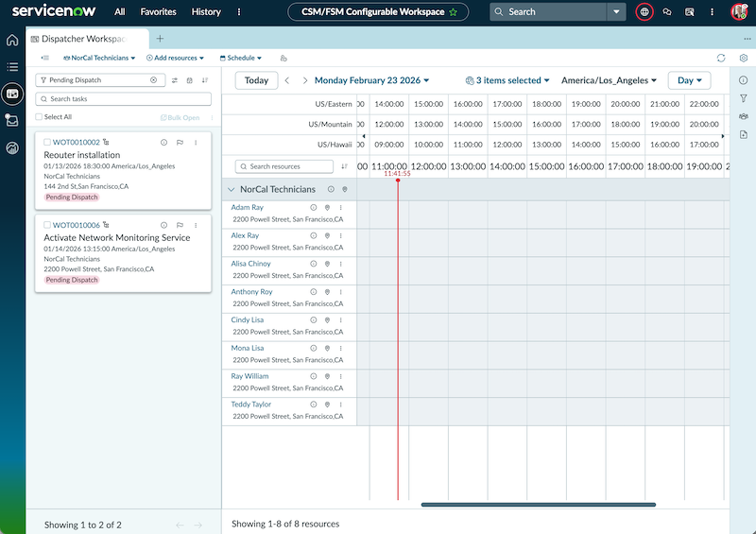
Task: Open the user avatar menu
Action: (x=740, y=12)
